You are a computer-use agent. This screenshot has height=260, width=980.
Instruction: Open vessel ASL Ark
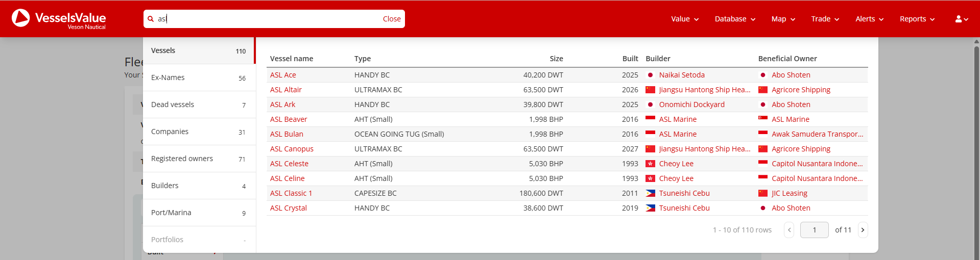282,105
